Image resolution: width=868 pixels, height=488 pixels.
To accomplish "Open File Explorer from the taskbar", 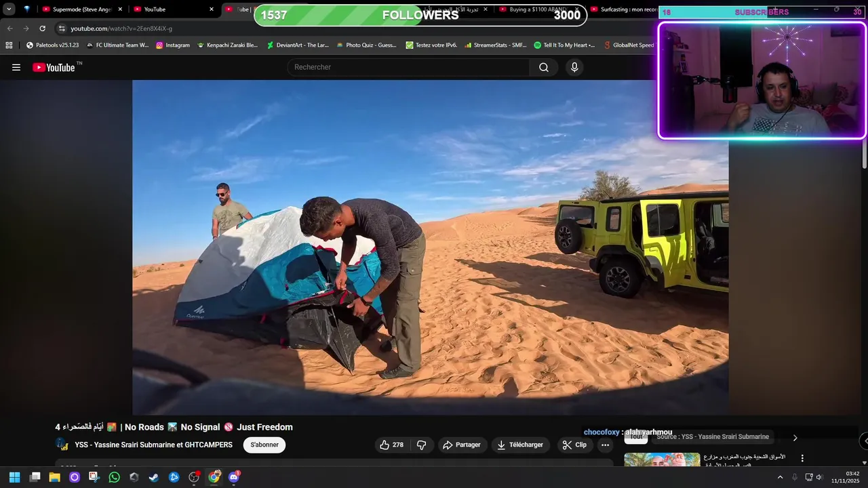I will [54, 477].
